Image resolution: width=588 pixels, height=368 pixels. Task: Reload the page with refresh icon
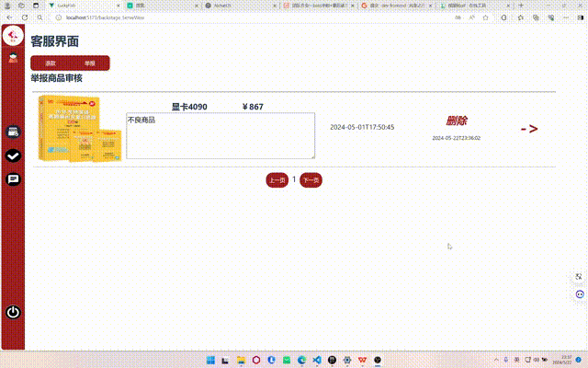click(x=25, y=17)
